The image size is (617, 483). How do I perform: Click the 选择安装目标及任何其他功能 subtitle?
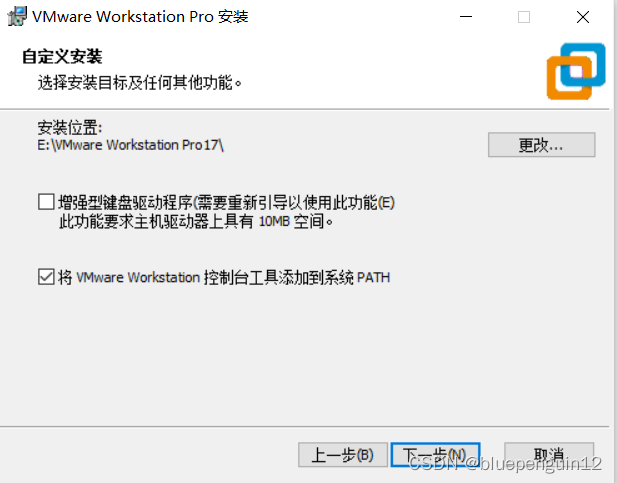pyautogui.click(x=139, y=83)
